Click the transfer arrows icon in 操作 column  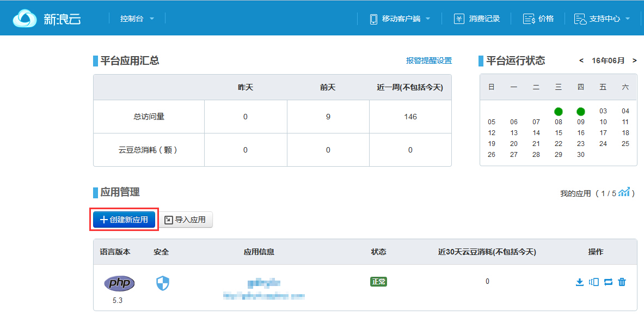pos(608,282)
